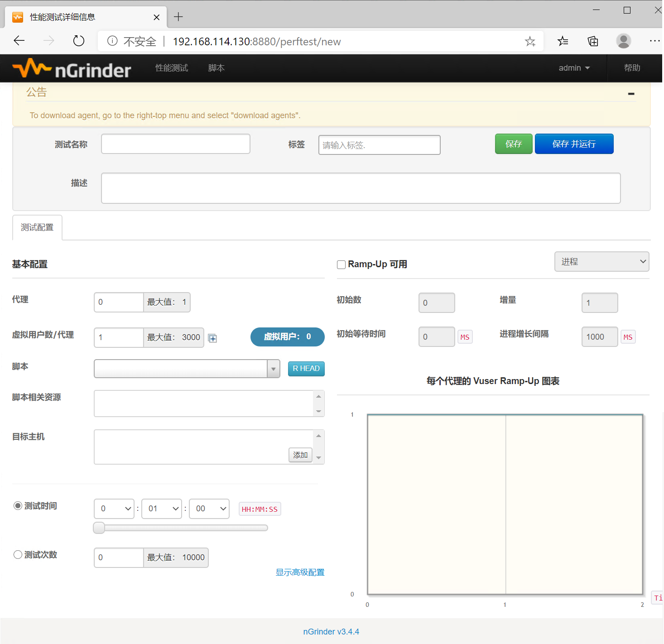Click the nGrinder logo
The image size is (664, 644).
72,69
